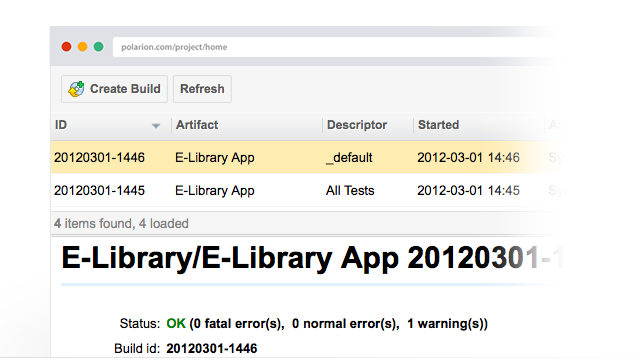
Task: Sort by the ID column header
Action: point(61,125)
